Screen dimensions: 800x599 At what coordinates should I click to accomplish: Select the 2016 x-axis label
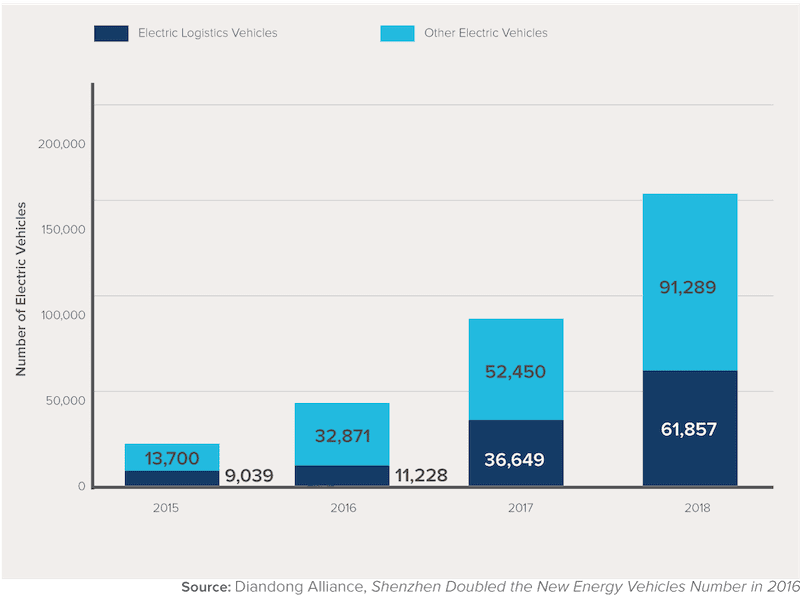343,508
